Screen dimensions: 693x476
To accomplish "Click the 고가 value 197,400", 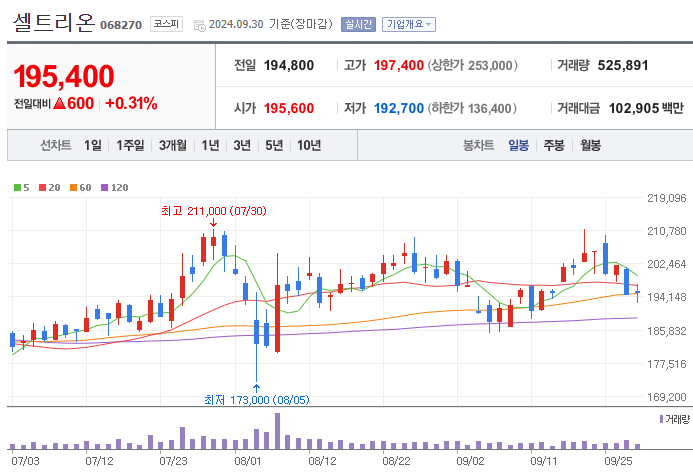I will tap(399, 65).
